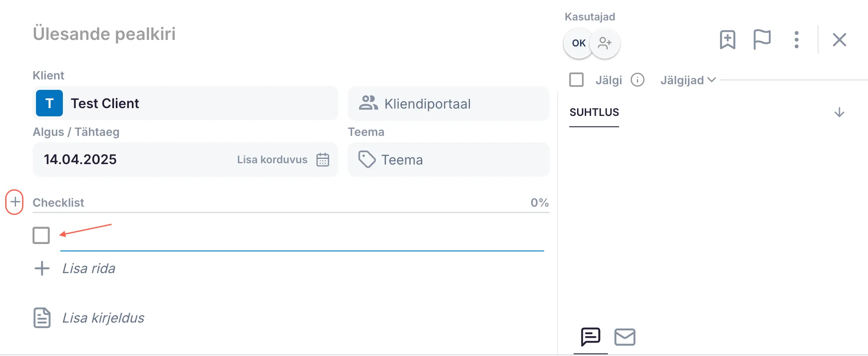Open the chat message icon at the bottom
Viewport: 868px width, 356px height.
pyautogui.click(x=591, y=337)
